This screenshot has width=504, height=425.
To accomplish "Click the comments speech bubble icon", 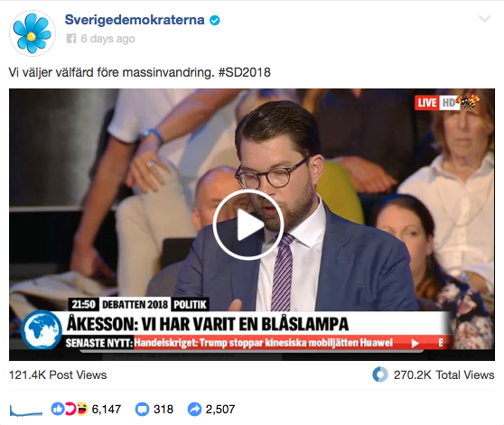I will tap(142, 409).
